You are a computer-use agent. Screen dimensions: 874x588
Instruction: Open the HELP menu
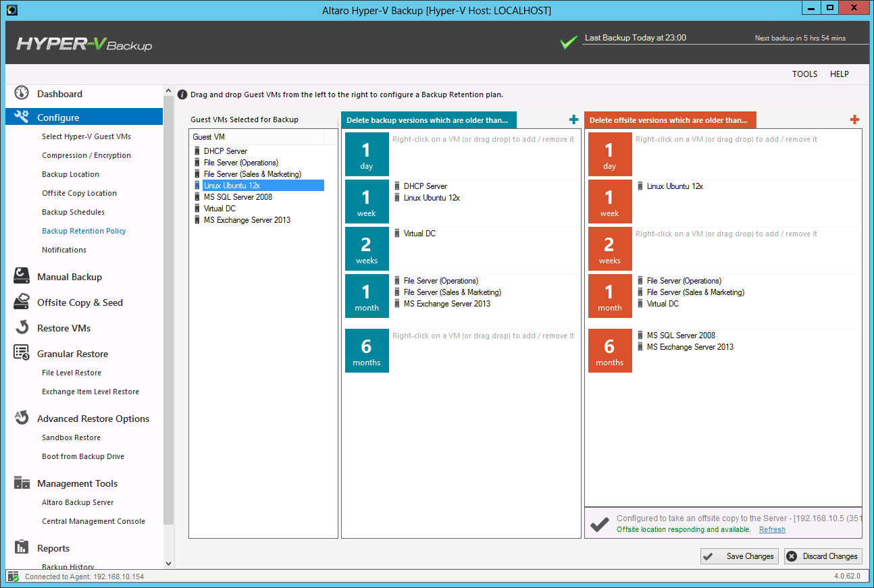click(x=840, y=74)
